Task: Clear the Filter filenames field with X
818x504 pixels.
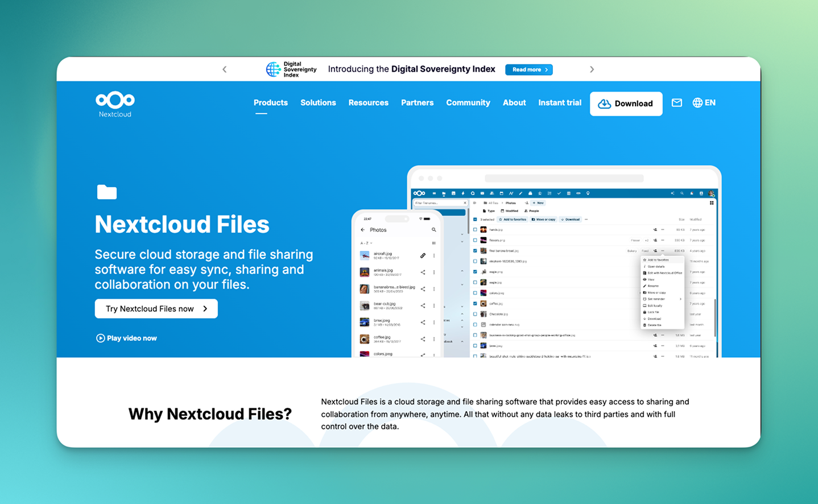Action: click(x=465, y=203)
